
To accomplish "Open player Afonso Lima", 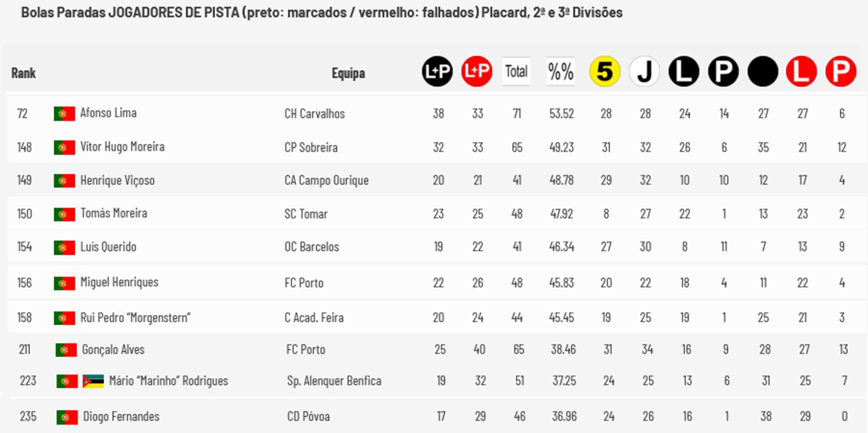I will pos(108,113).
